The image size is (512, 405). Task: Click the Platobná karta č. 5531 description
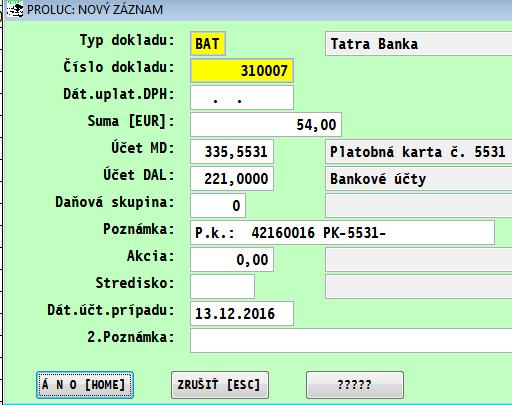(419, 152)
